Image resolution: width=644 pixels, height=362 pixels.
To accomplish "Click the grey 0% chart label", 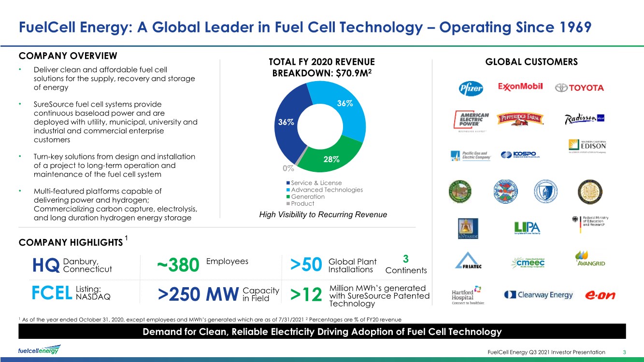I will point(289,169).
